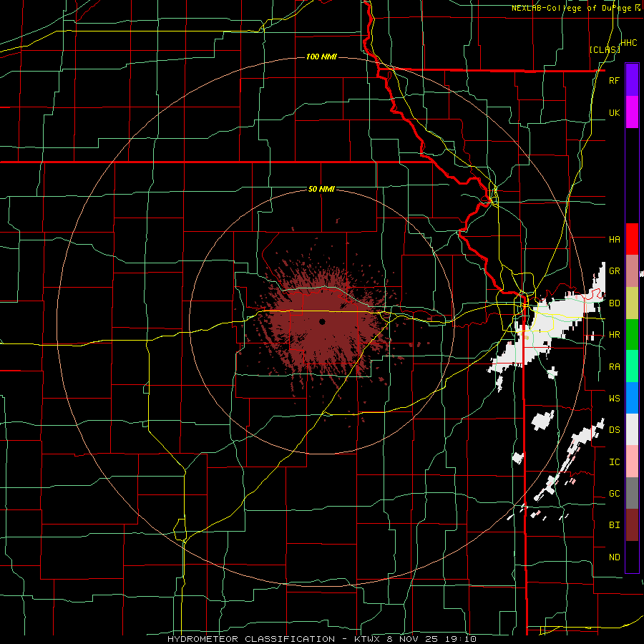This screenshot has height=644, width=644.
Task: Pick the light green RA legend swatch
Action: point(632,366)
